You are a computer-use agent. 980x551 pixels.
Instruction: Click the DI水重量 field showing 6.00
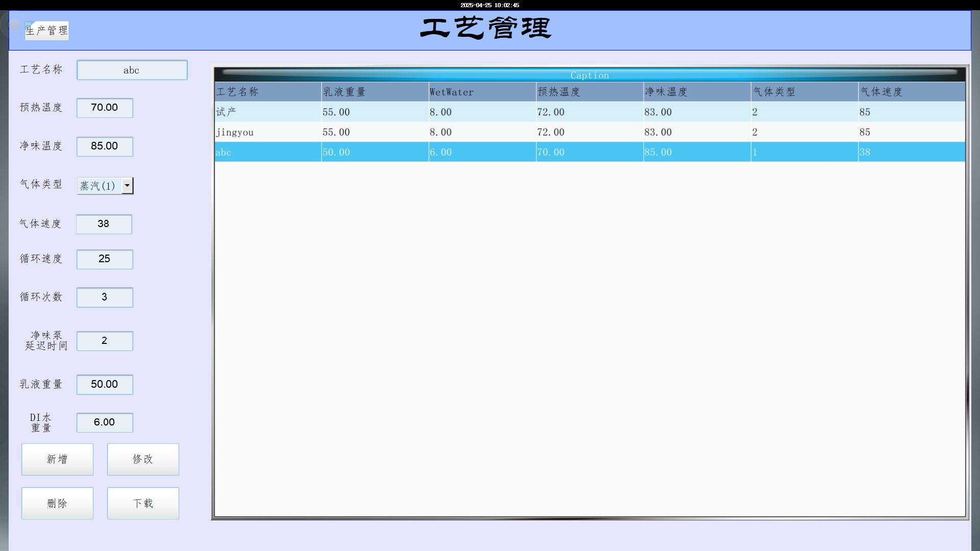105,422
